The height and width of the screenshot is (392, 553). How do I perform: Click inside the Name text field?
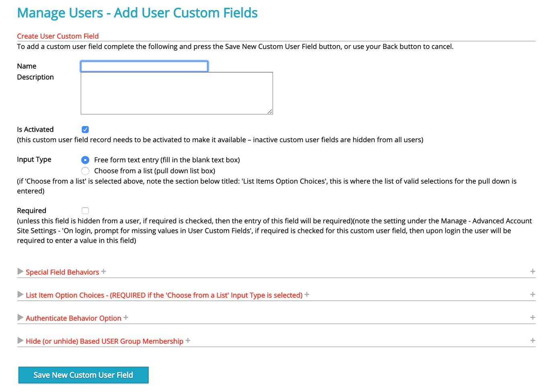(x=143, y=66)
